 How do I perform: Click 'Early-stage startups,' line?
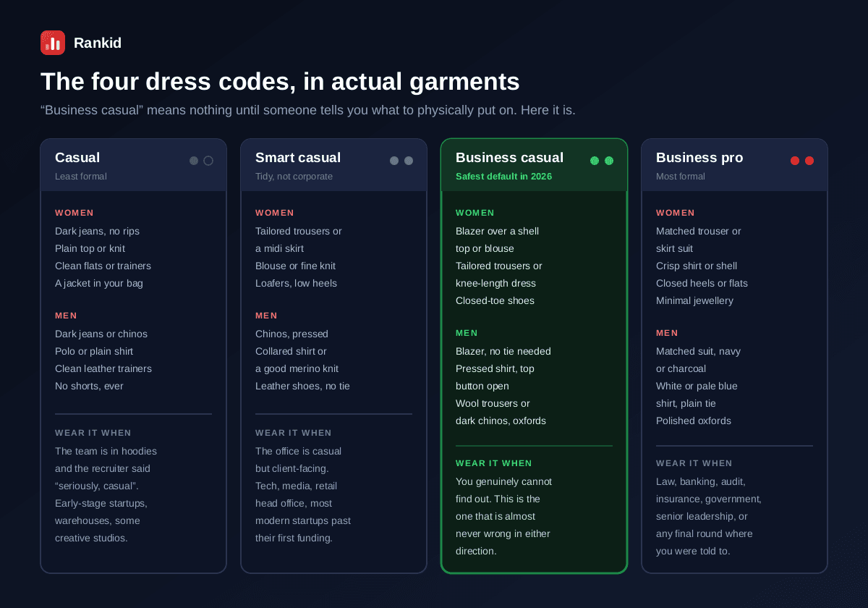[101, 504]
